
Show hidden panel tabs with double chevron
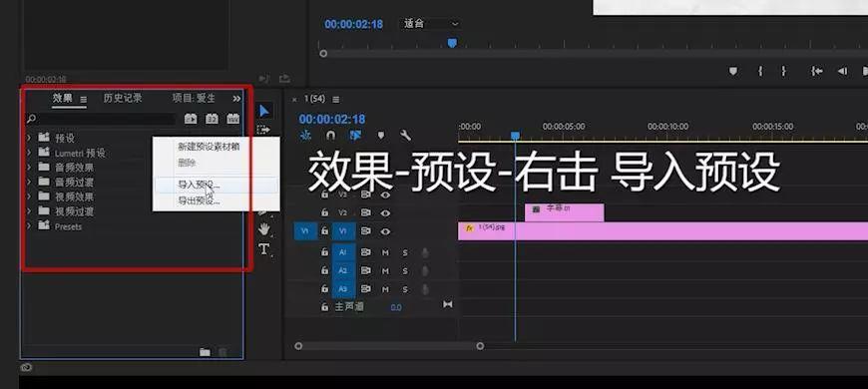236,99
